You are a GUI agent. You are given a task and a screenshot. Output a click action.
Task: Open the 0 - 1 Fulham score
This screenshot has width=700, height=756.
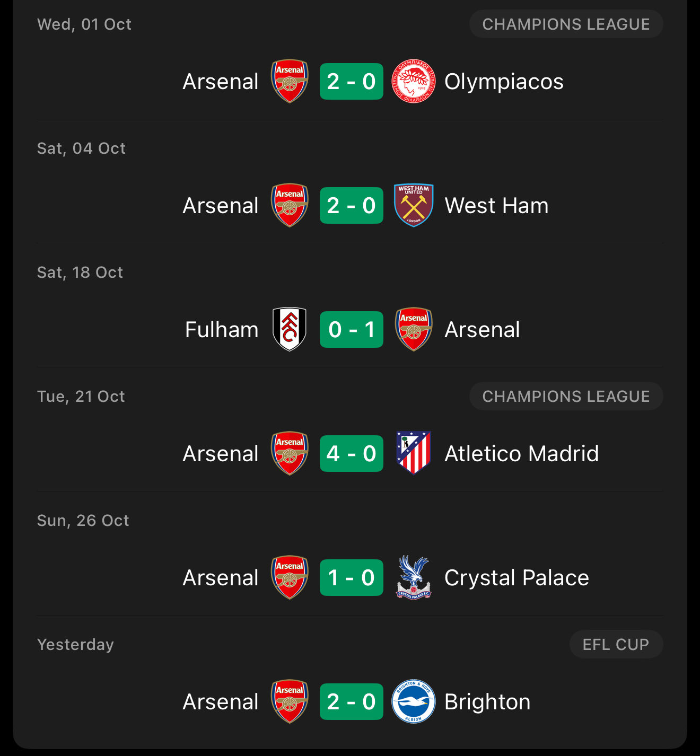pyautogui.click(x=351, y=330)
